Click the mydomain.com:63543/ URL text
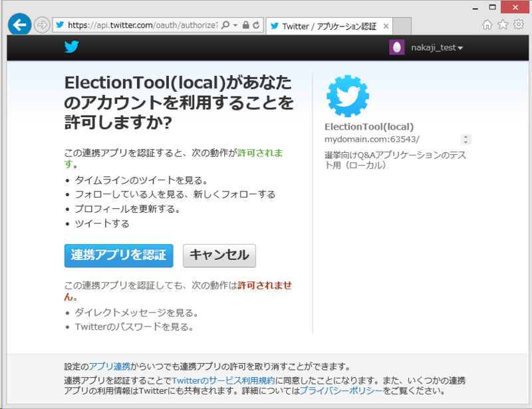The width and height of the screenshot is (532, 409). 372,140
